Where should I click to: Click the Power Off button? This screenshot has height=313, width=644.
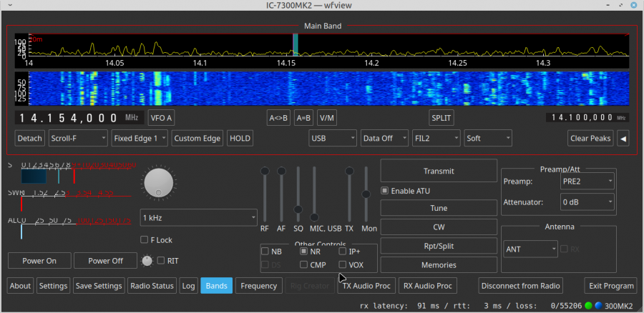106,261
